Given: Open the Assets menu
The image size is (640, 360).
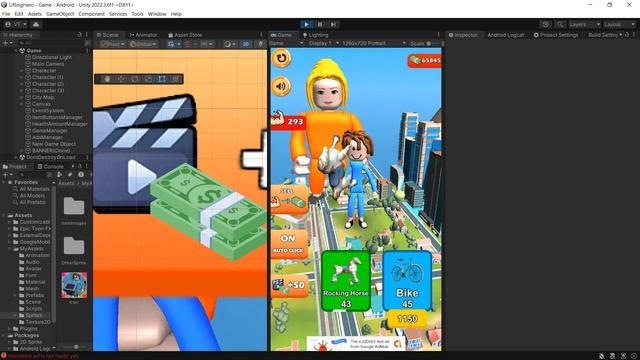Looking at the screenshot, I should 35,14.
